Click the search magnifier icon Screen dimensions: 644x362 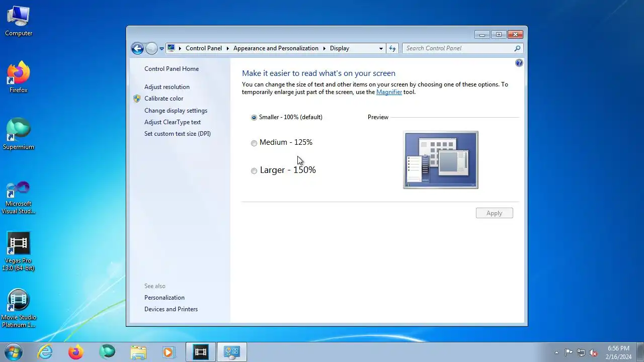point(517,48)
